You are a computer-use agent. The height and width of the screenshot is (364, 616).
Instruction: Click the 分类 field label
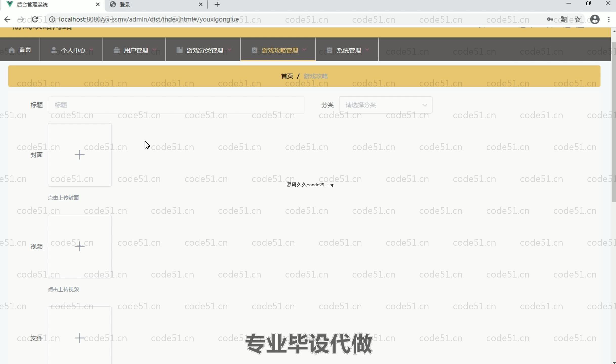tap(327, 105)
